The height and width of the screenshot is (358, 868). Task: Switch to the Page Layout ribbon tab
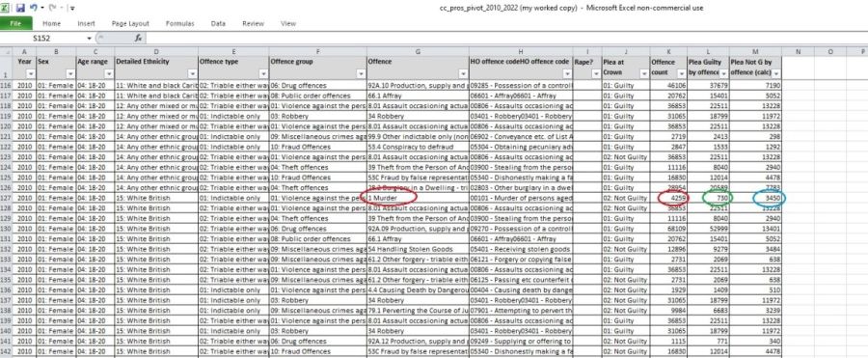coord(130,24)
